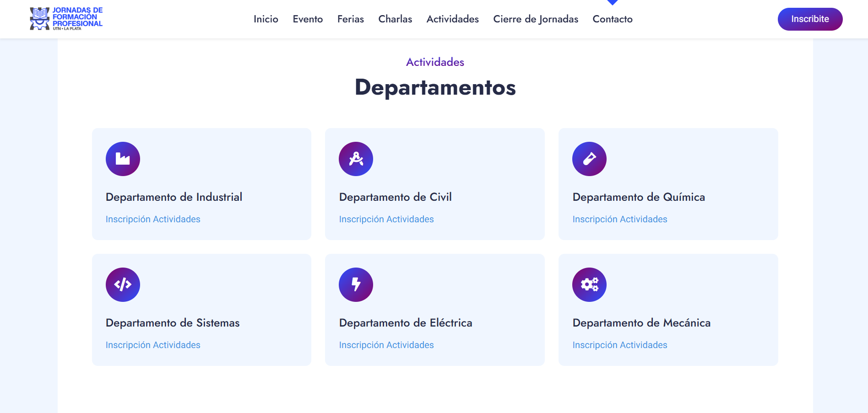Select Actividades in the top menu
Viewport: 868px width, 413px height.
tap(452, 19)
